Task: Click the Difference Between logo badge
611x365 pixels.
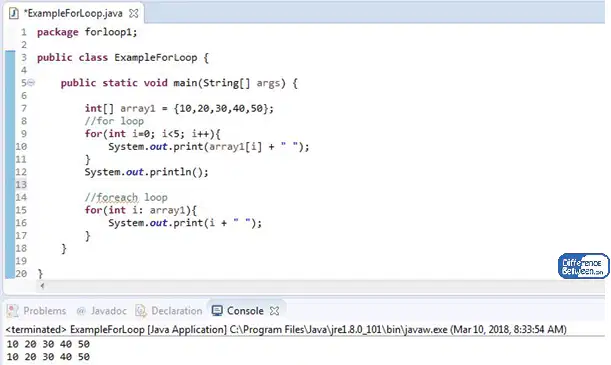Action: click(583, 266)
